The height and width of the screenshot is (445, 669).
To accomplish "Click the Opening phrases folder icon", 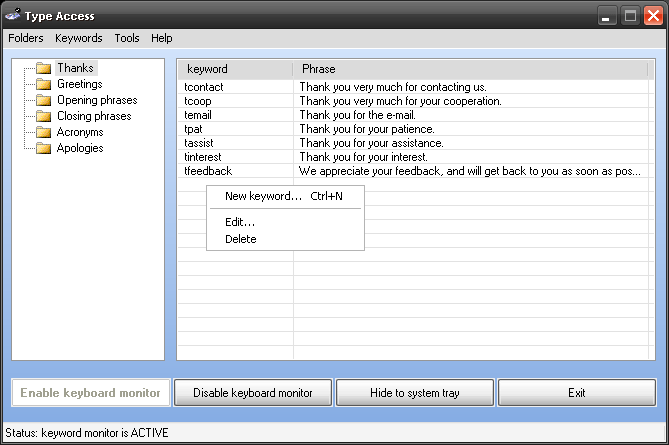I will (x=44, y=100).
